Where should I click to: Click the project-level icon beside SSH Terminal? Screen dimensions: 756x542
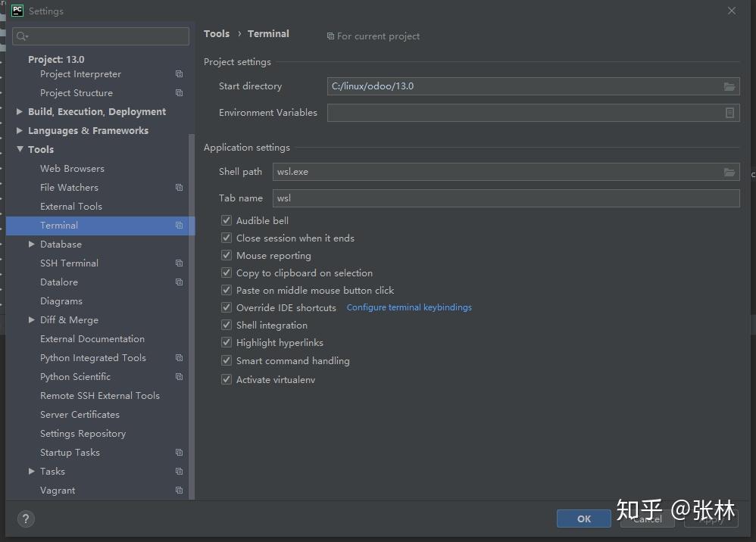tap(179, 263)
